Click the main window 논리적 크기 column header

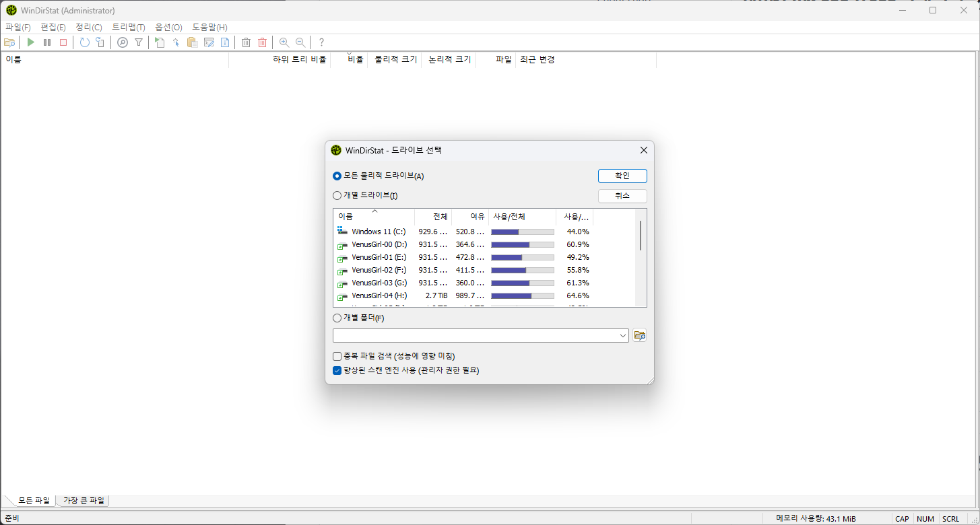pyautogui.click(x=448, y=59)
